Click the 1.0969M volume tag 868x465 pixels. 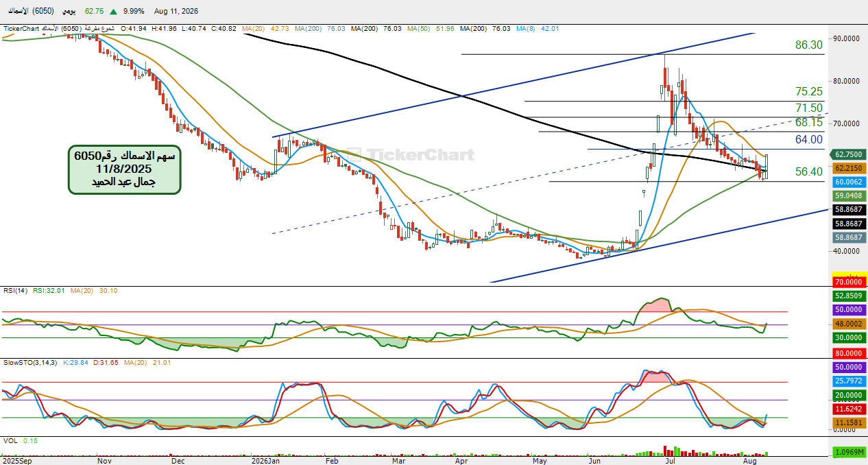pyautogui.click(x=849, y=453)
